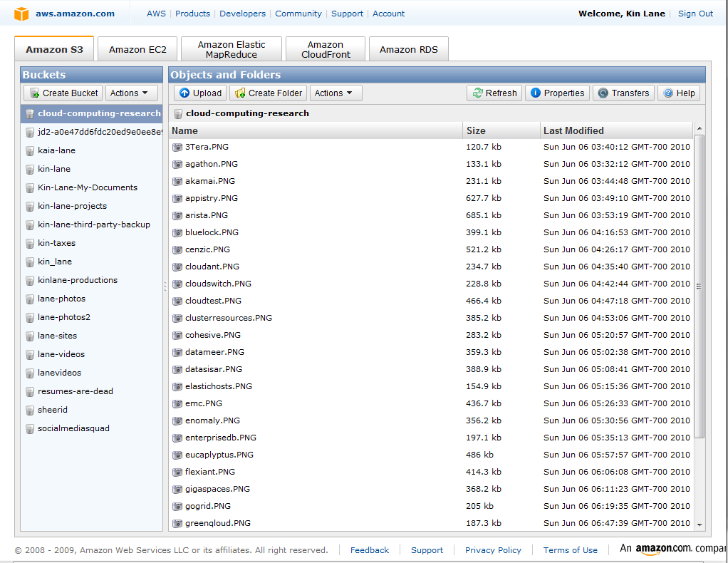The image size is (728, 563).
Task: Select the resumes-are-dead bucket
Action: click(91, 391)
